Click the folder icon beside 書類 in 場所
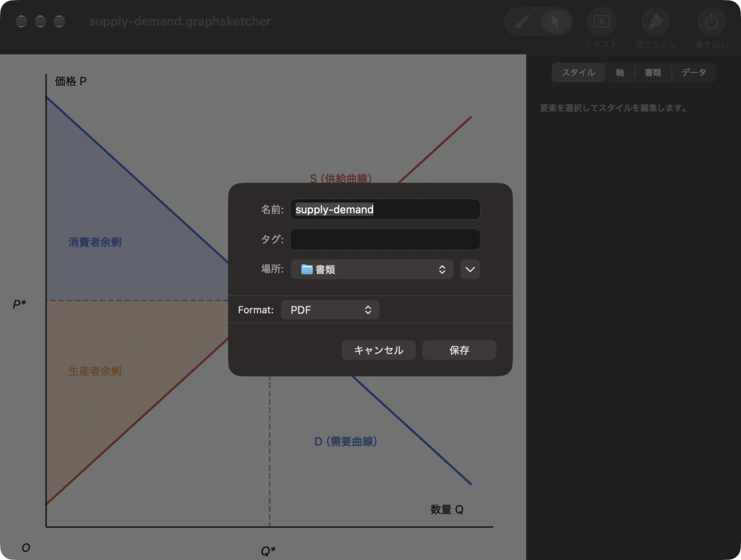The width and height of the screenshot is (741, 560). (x=307, y=269)
